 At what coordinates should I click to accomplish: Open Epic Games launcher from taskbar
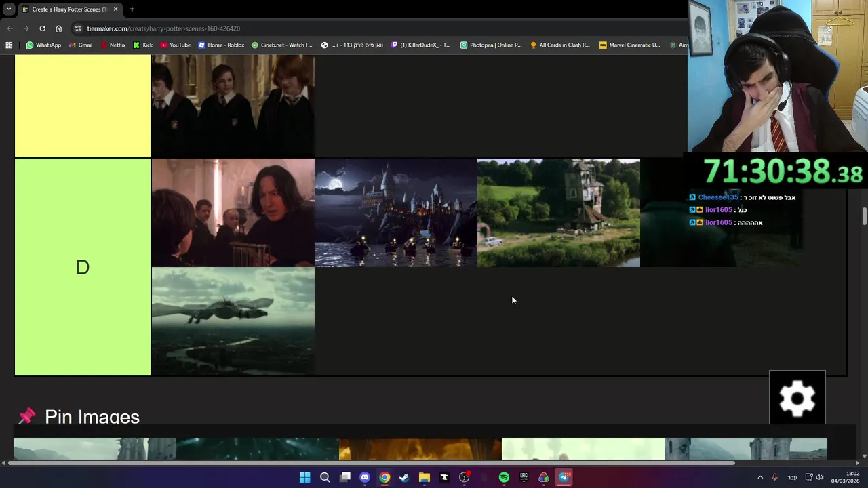click(524, 477)
